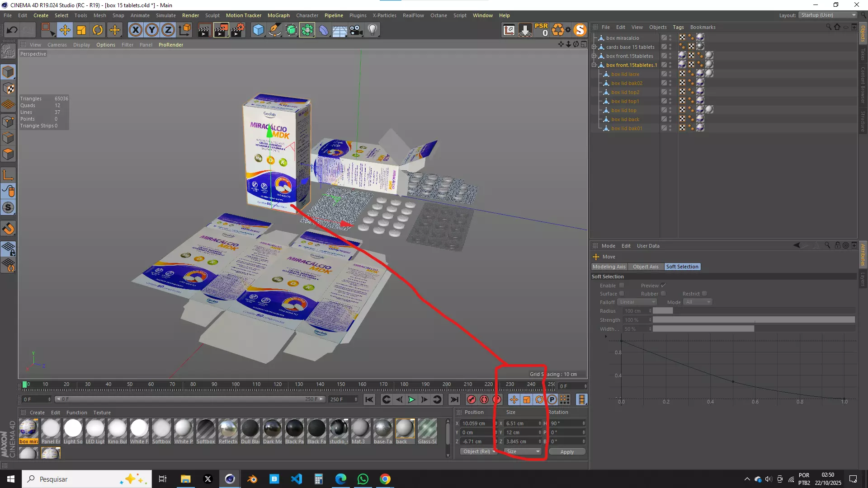Image resolution: width=868 pixels, height=488 pixels.
Task: Enable the Snap S icon in left sidebar
Action: point(8,208)
